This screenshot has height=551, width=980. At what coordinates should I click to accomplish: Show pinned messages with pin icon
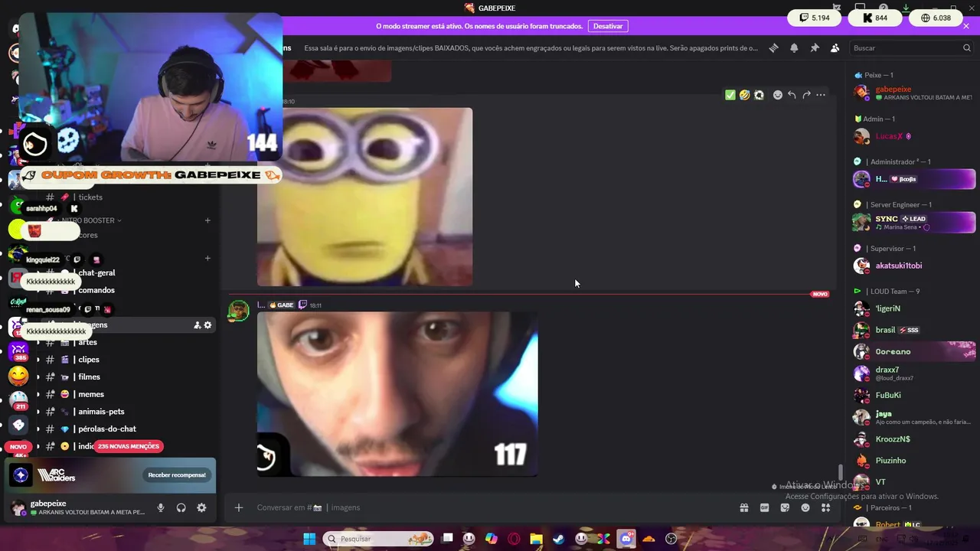click(815, 47)
